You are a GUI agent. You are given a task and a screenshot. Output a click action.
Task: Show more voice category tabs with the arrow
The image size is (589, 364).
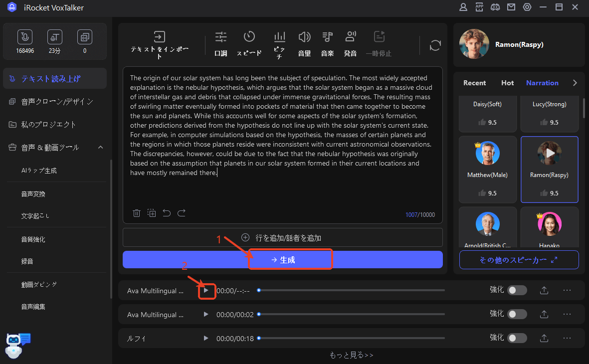(x=575, y=83)
